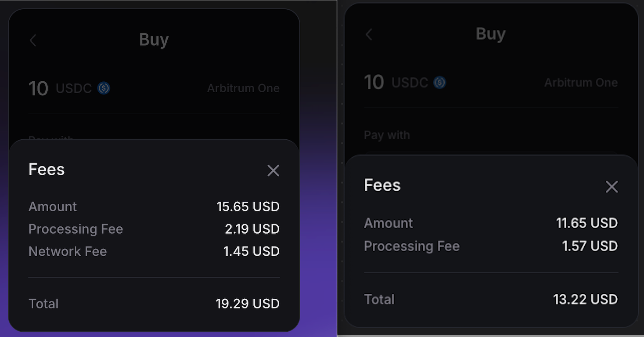Go back from the Buy screen above Network Fee sheet
The image size is (644, 337).
click(x=33, y=41)
